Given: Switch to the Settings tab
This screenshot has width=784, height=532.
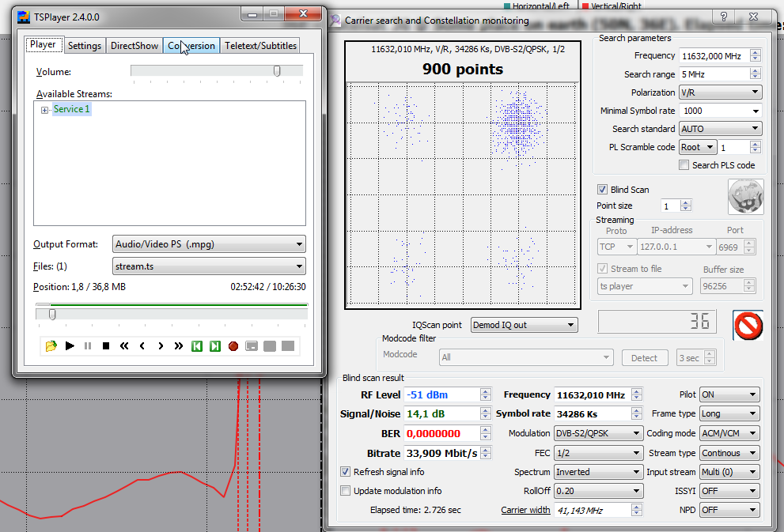Looking at the screenshot, I should click(85, 46).
